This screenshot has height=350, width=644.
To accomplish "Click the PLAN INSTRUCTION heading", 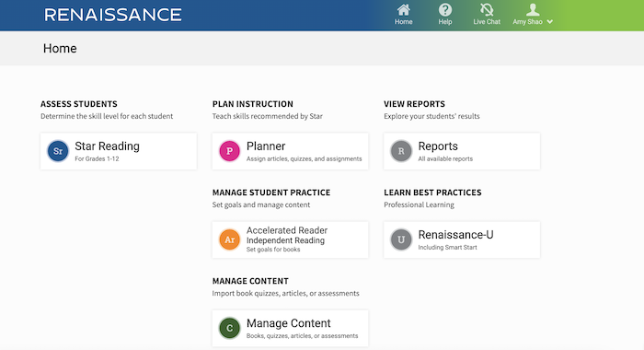I will coord(253,104).
